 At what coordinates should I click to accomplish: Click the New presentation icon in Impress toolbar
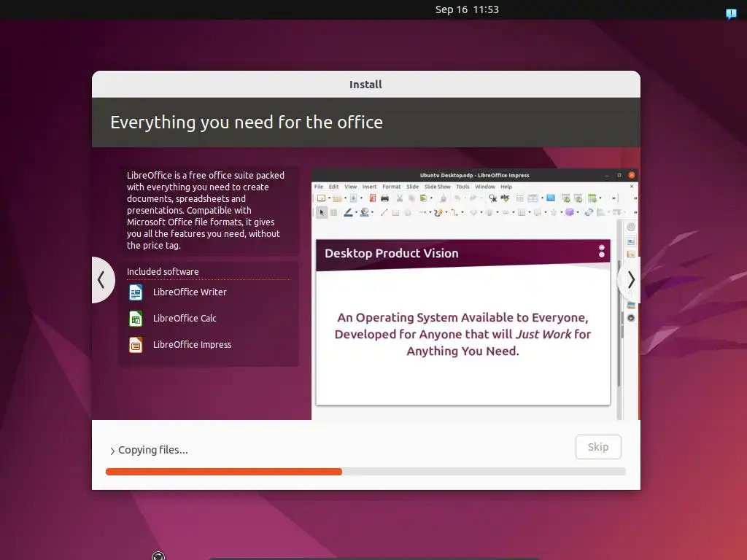click(x=321, y=198)
